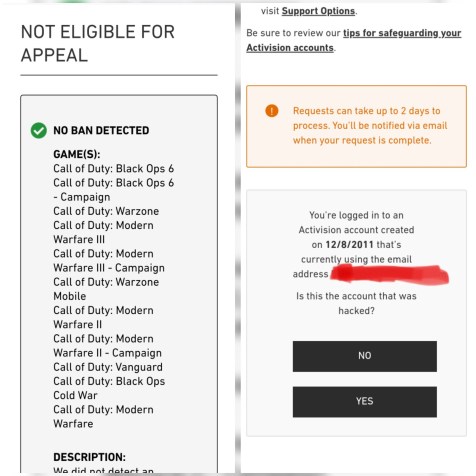Click the DESCRIPTION: label
The width and height of the screenshot is (476, 476).
[x=90, y=457]
